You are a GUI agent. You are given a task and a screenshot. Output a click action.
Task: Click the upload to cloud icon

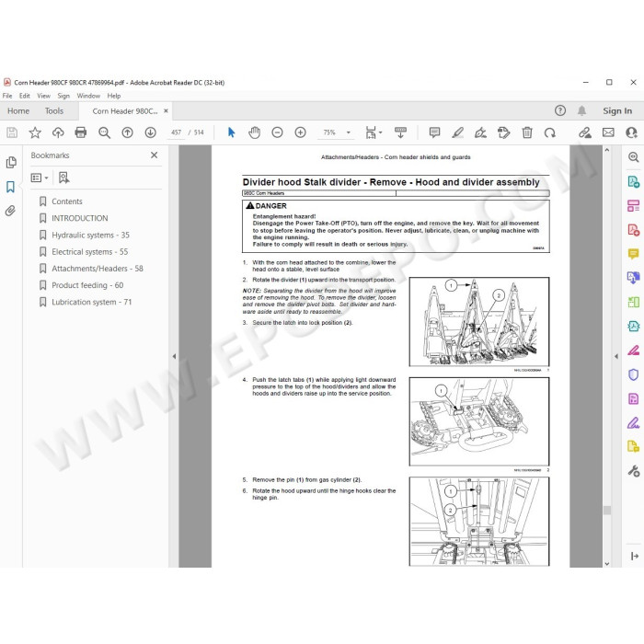click(58, 132)
